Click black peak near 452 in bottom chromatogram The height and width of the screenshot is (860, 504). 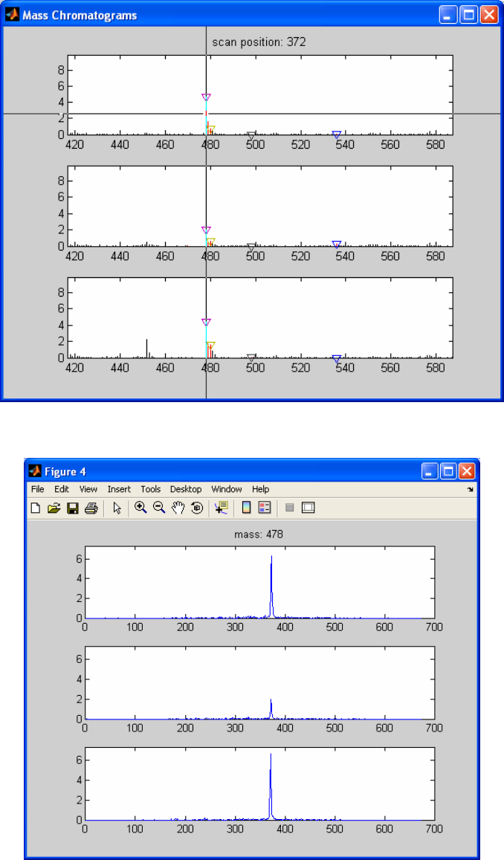pos(147,349)
